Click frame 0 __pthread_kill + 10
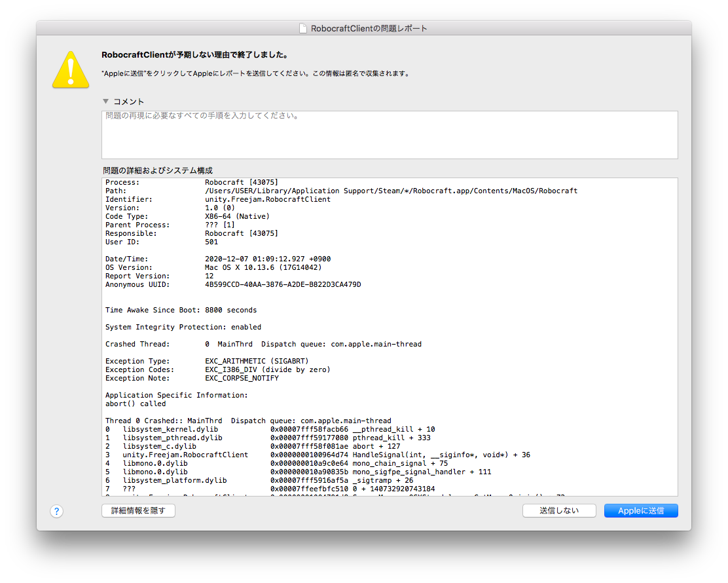Screen dimensions: 728x583 click(x=270, y=429)
